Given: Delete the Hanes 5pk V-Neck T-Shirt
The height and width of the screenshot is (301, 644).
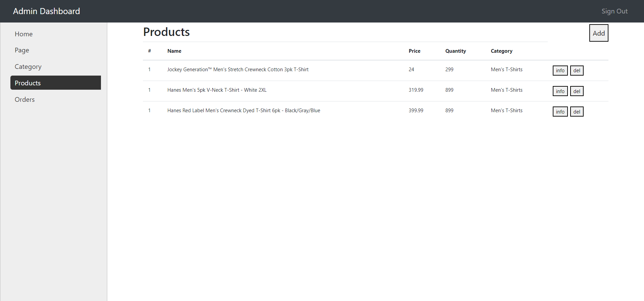Looking at the screenshot, I should pyautogui.click(x=577, y=91).
